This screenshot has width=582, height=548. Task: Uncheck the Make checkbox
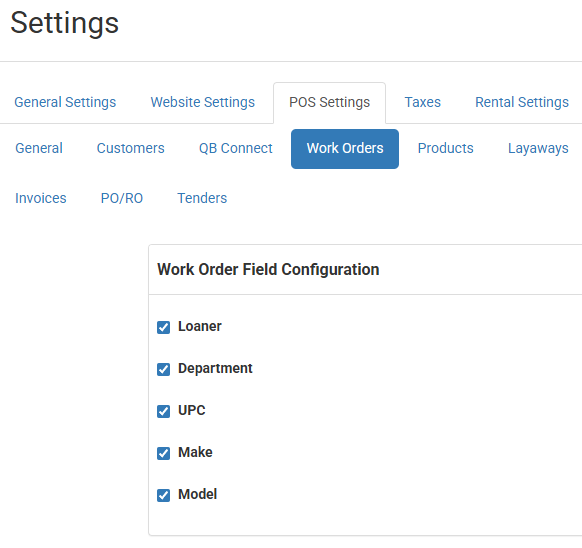163,453
